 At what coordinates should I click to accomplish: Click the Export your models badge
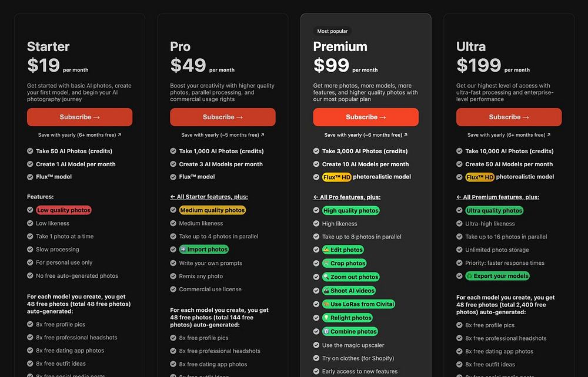(497, 276)
